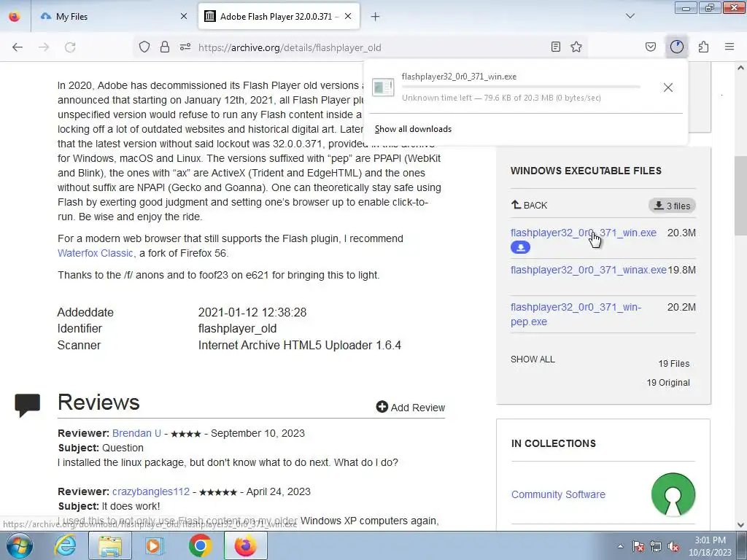Close the My Files tab
Screen dimensions: 747x560
[184, 16]
